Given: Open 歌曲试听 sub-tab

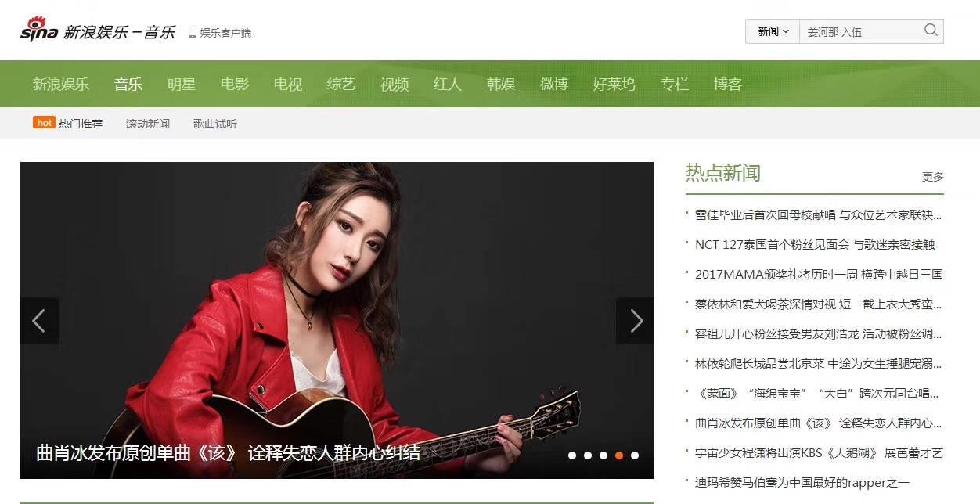Looking at the screenshot, I should (x=215, y=124).
